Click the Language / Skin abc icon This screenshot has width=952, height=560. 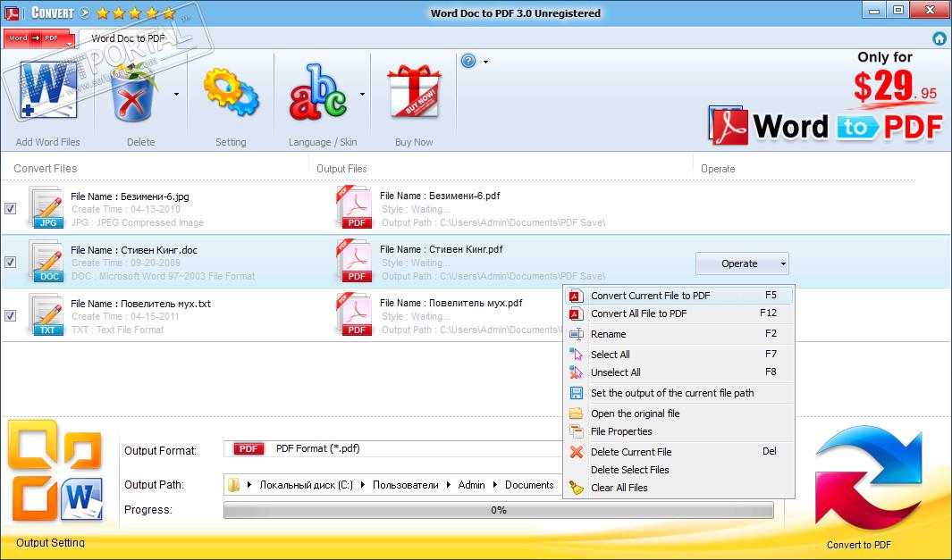[318, 92]
